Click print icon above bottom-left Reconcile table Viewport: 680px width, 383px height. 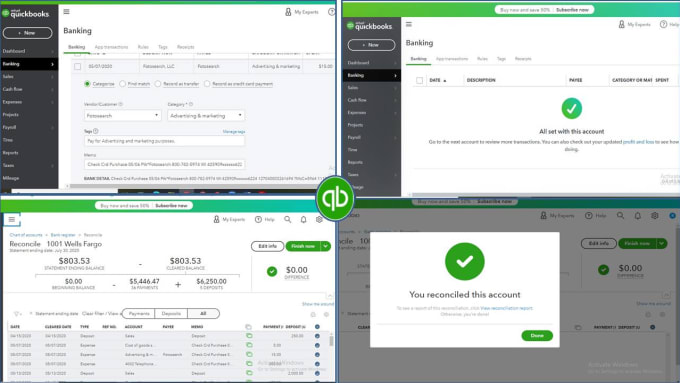pos(313,314)
